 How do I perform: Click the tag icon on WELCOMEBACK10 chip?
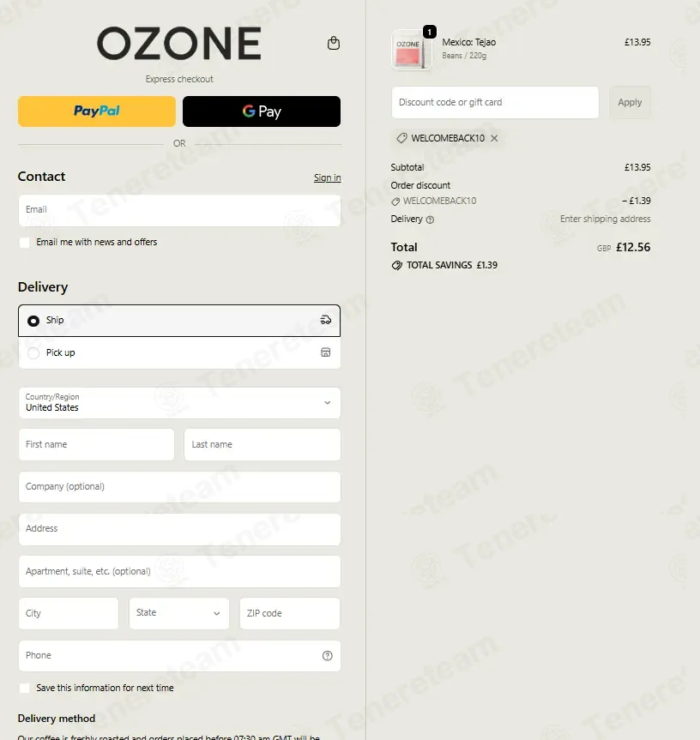pos(401,138)
